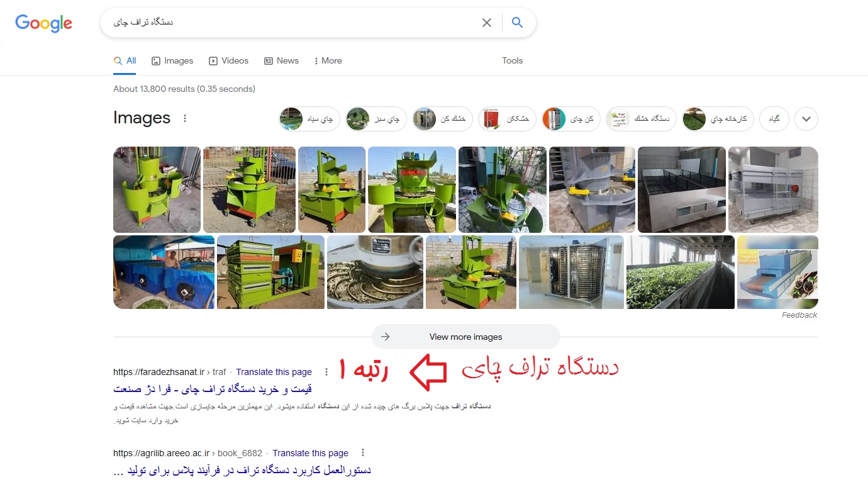This screenshot has height=482, width=868.
Task: Switch to the News tab
Action: [281, 60]
